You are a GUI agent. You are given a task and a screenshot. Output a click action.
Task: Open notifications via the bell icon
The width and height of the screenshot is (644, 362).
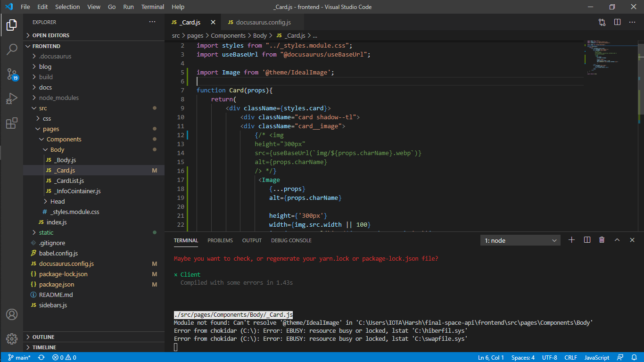coord(634,357)
